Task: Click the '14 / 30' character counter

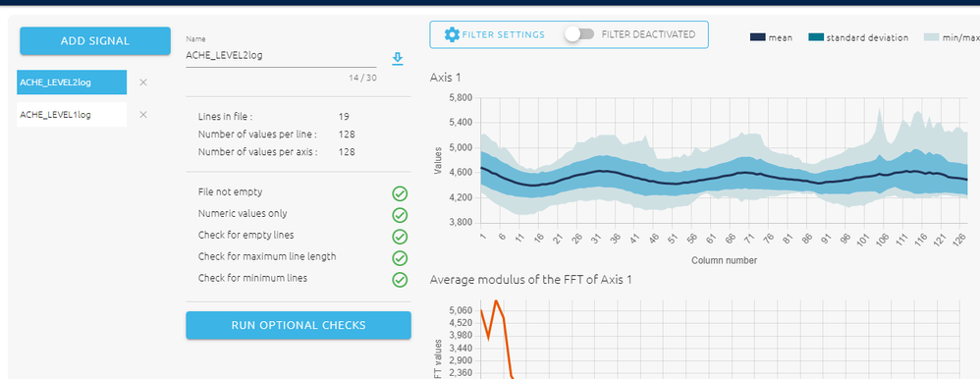Action: [x=362, y=78]
